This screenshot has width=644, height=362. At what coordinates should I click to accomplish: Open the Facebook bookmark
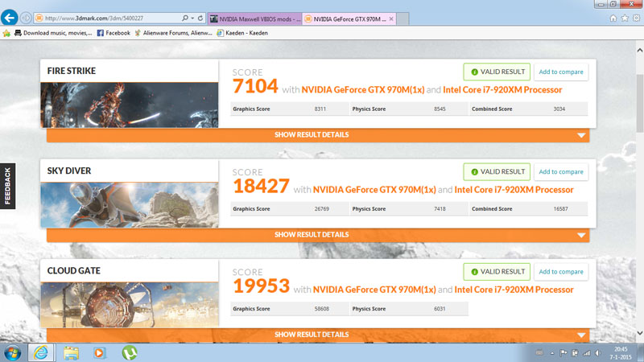114,33
